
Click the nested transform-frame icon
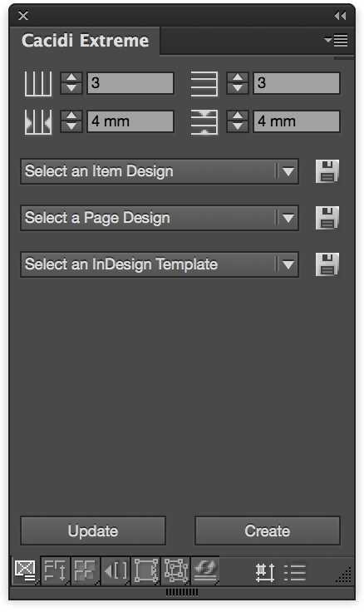pyautogui.click(x=175, y=570)
